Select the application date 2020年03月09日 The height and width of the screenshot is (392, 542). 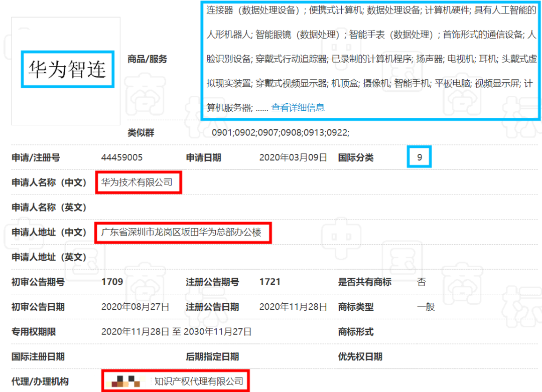(x=293, y=157)
